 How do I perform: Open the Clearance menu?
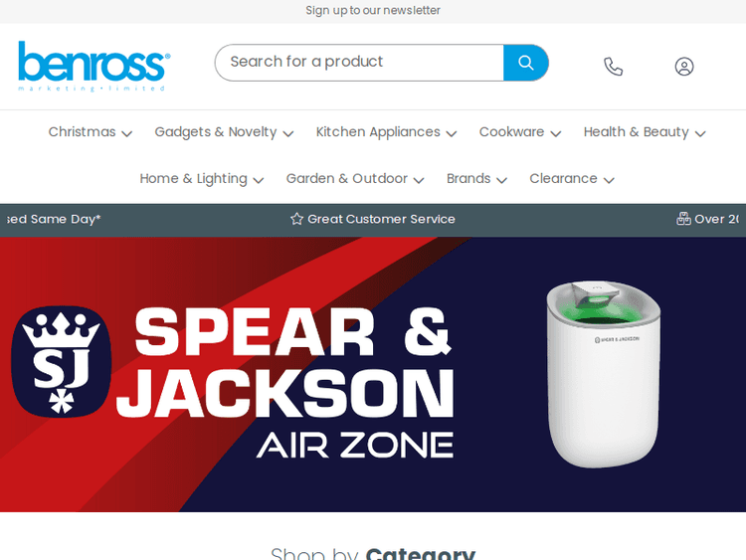[572, 179]
